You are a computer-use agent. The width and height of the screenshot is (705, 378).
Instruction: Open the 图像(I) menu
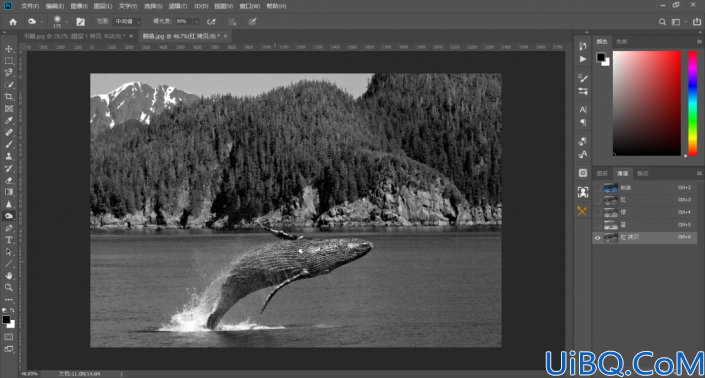[79, 6]
